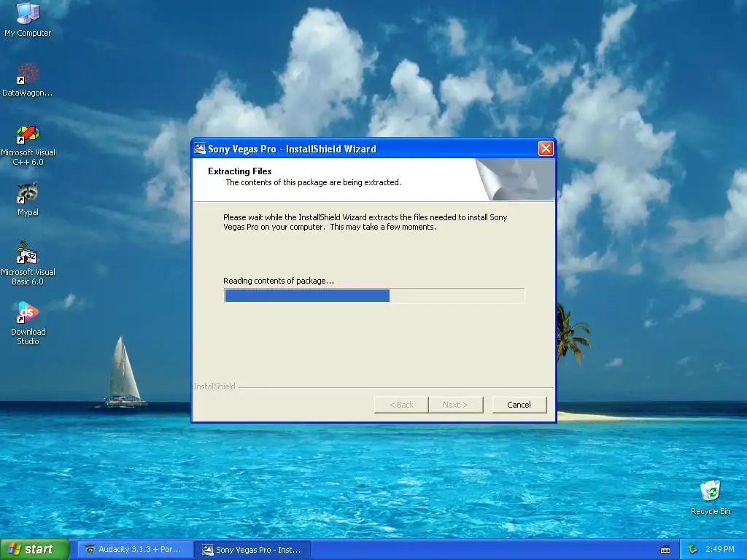Screen dimensions: 747x560
Task: Click the InstallShield Wizard title bar text
Action: coord(292,149)
